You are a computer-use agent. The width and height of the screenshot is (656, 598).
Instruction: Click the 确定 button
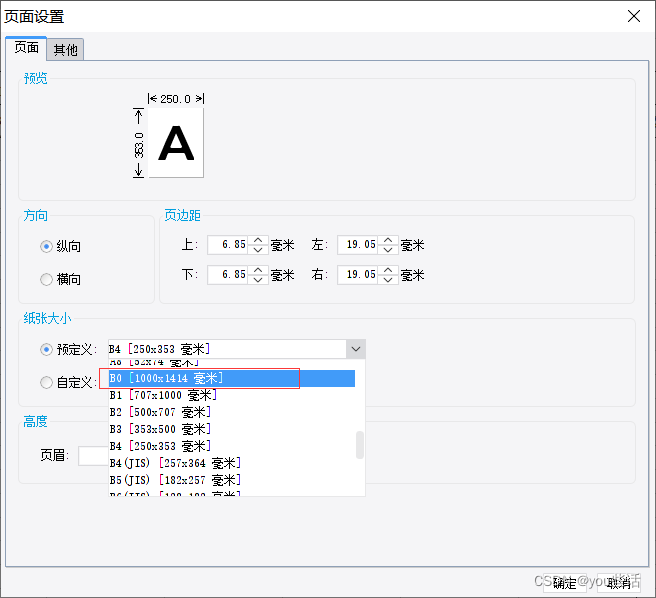[x=564, y=583]
